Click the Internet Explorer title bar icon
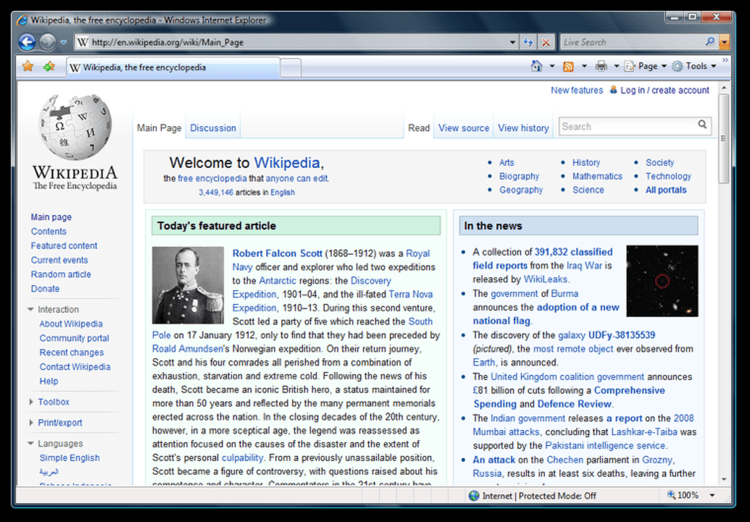Image resolution: width=750 pixels, height=522 pixels. 22,20
